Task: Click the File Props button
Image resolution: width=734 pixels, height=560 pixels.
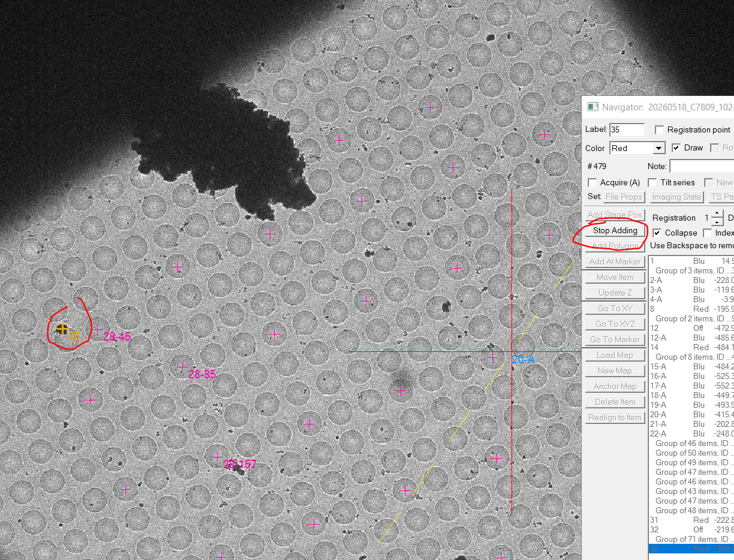Action: click(624, 197)
